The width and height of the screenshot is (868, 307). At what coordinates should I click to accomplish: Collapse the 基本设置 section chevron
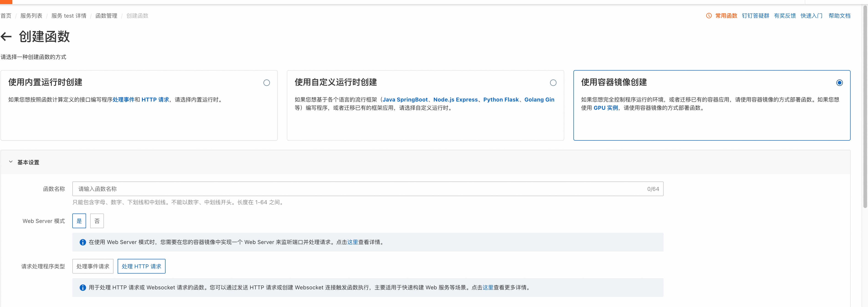pyautogui.click(x=11, y=162)
